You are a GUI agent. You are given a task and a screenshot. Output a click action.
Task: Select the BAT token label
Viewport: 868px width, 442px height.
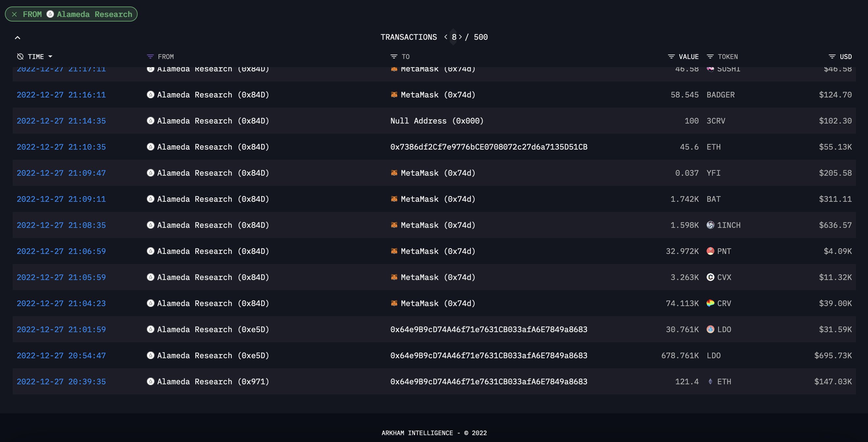(x=714, y=199)
